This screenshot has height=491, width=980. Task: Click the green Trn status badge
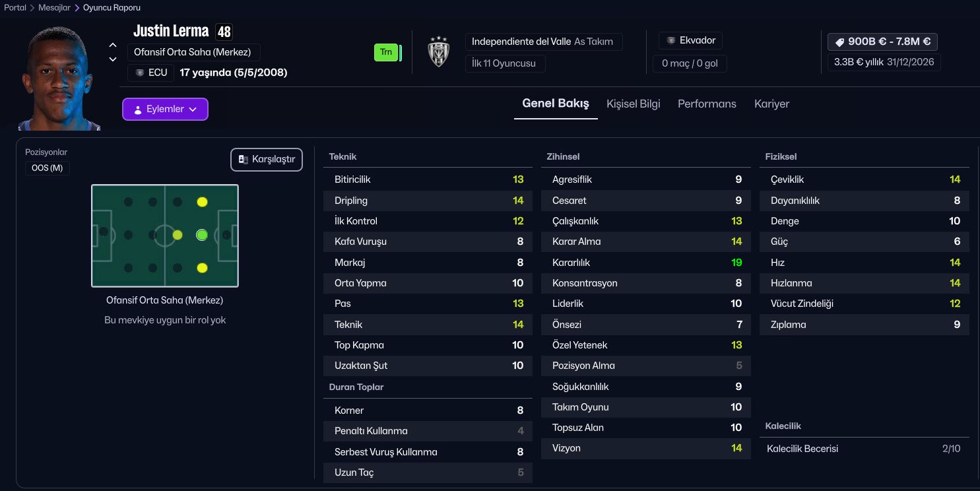tap(386, 52)
